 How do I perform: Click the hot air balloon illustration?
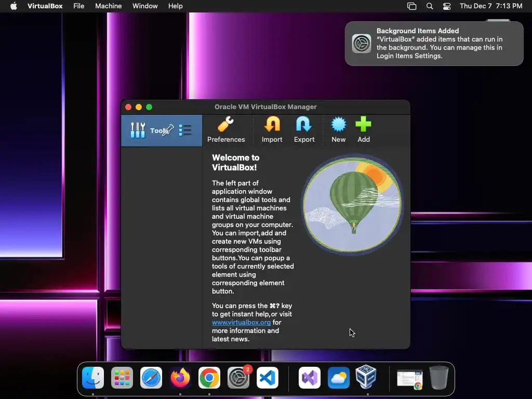(352, 205)
